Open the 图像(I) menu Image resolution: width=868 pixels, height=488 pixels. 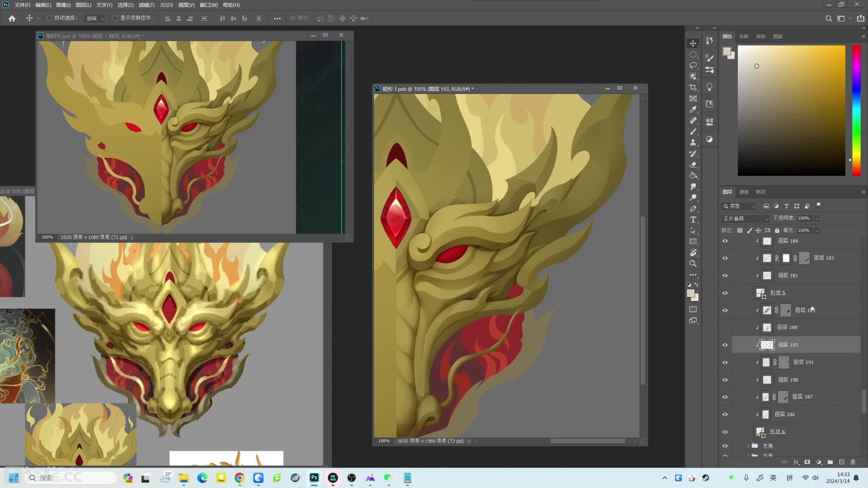63,5
